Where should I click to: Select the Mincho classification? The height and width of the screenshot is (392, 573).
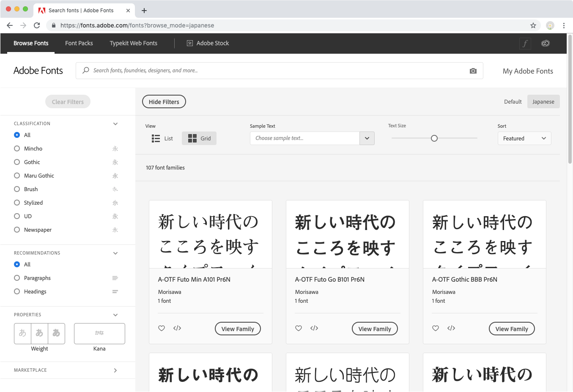(17, 148)
